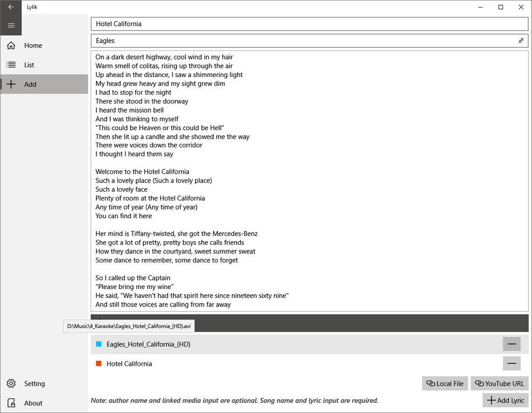Click the lyric line "You can find it here"

coord(123,216)
